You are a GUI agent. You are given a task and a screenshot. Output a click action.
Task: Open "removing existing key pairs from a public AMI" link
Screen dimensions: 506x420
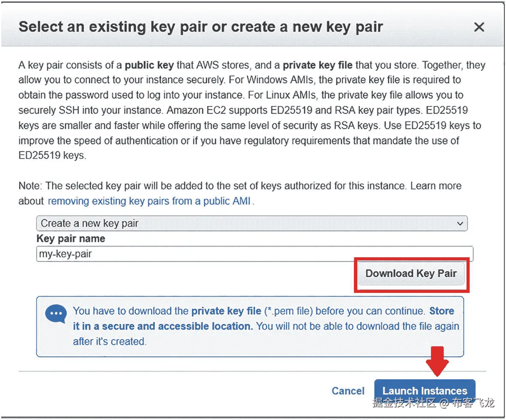pos(149,201)
